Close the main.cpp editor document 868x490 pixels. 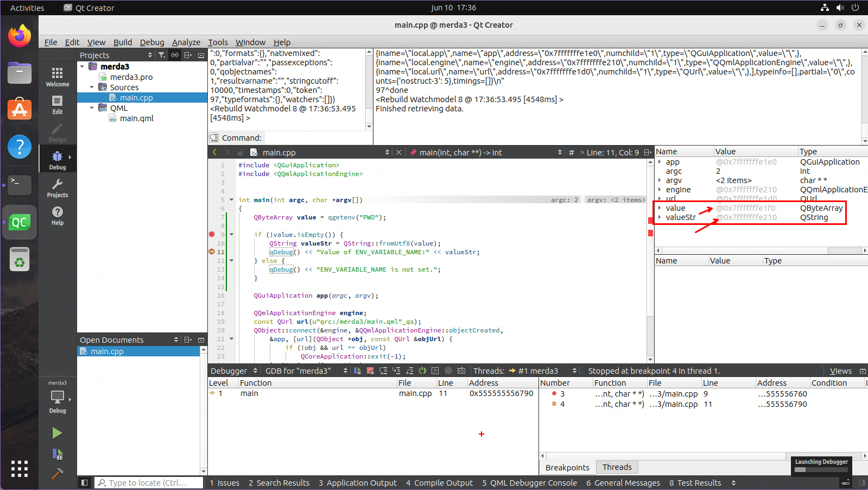[398, 153]
